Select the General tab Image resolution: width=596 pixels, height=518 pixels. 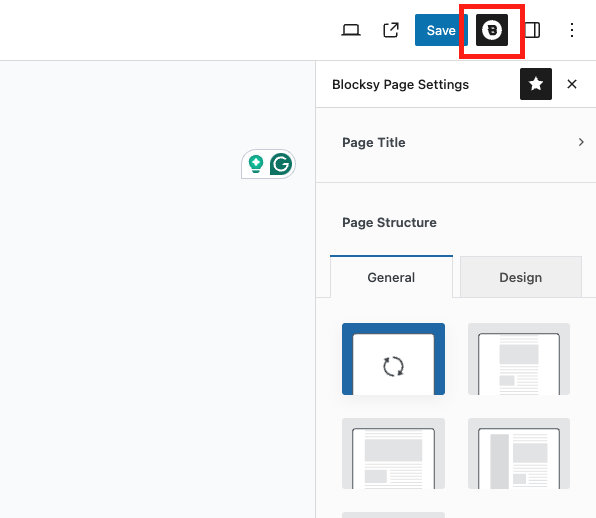tap(391, 277)
